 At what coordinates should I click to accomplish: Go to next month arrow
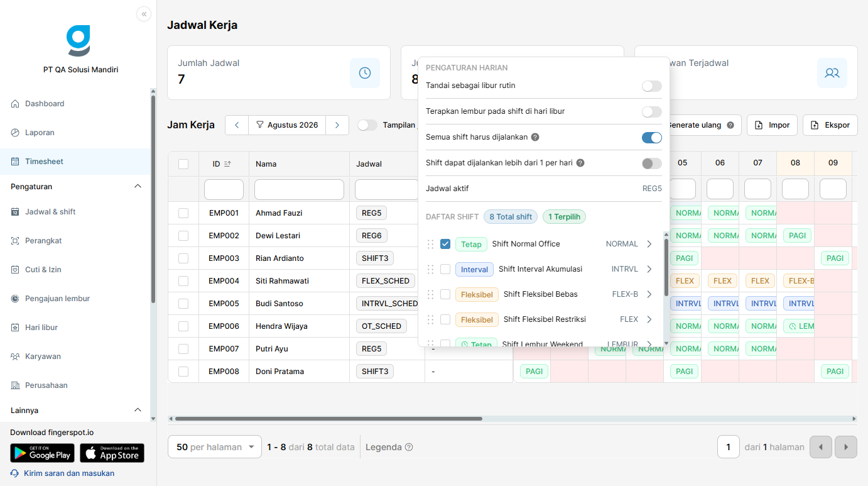tap(337, 125)
